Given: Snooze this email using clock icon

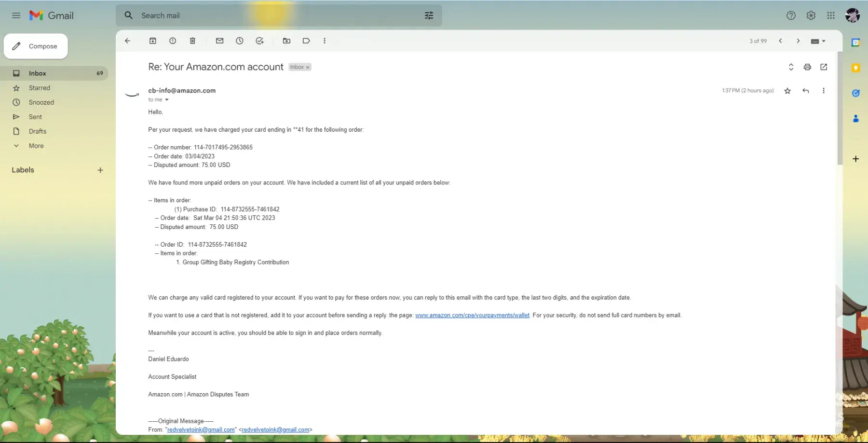Looking at the screenshot, I should point(240,41).
